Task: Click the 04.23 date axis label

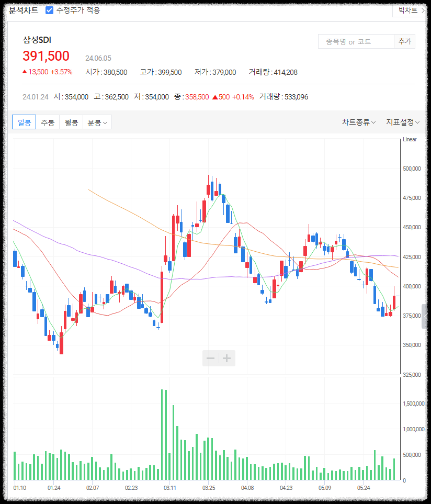Action: coord(286,488)
